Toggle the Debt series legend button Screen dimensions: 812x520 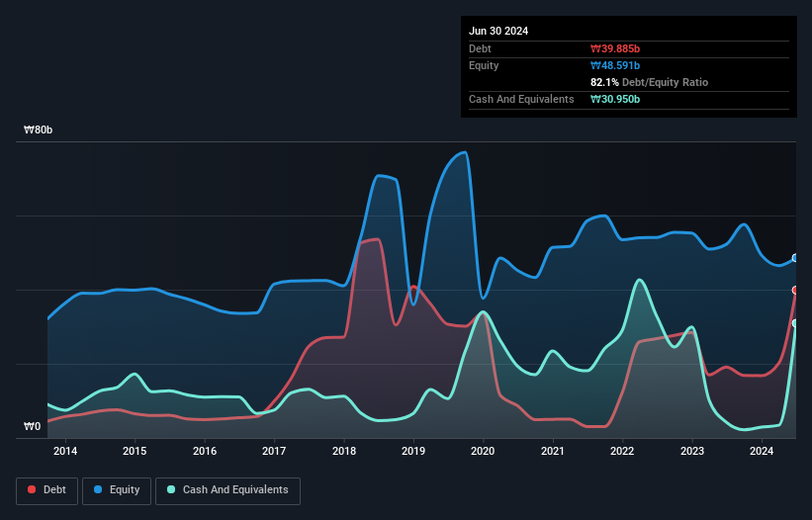tap(46, 490)
